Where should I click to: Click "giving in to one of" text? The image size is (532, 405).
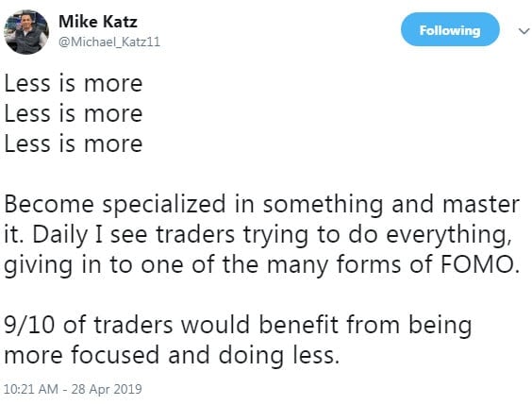tap(109, 265)
